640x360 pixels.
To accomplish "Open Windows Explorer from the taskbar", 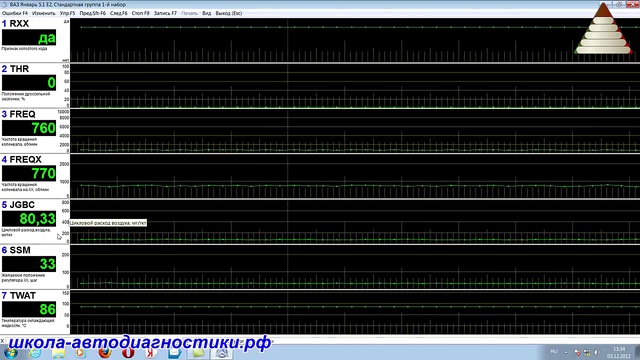I will [58, 353].
